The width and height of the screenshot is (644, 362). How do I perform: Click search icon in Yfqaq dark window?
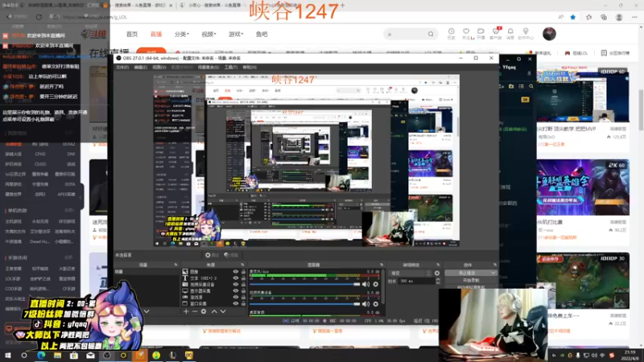[531, 86]
